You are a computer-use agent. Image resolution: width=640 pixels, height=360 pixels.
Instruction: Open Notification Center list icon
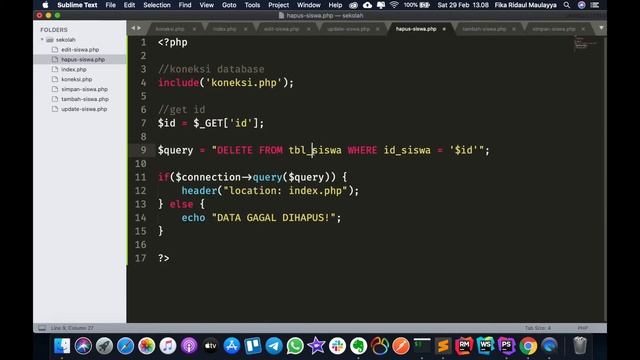tap(595, 5)
